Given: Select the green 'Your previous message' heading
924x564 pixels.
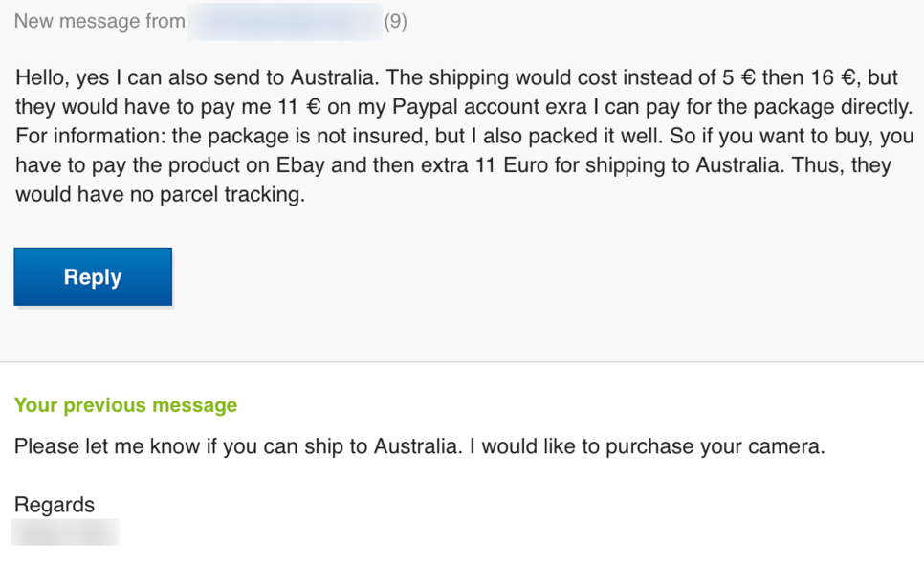Looking at the screenshot, I should (x=125, y=405).
